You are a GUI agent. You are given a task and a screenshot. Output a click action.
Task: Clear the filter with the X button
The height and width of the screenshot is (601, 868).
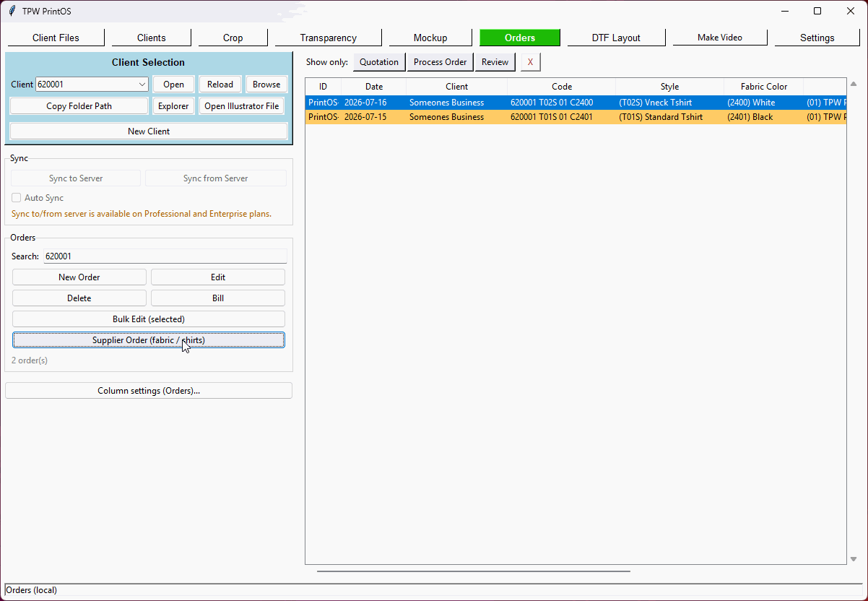(530, 62)
